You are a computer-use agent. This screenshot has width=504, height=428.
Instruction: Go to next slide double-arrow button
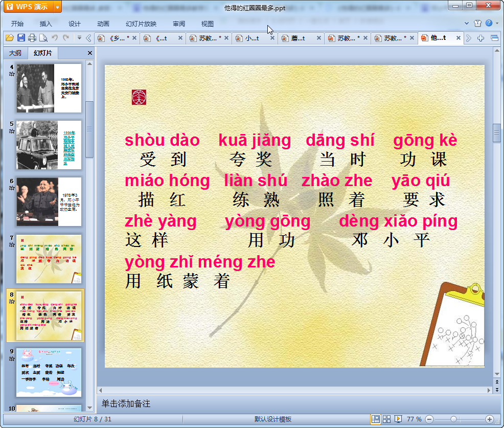(497, 390)
